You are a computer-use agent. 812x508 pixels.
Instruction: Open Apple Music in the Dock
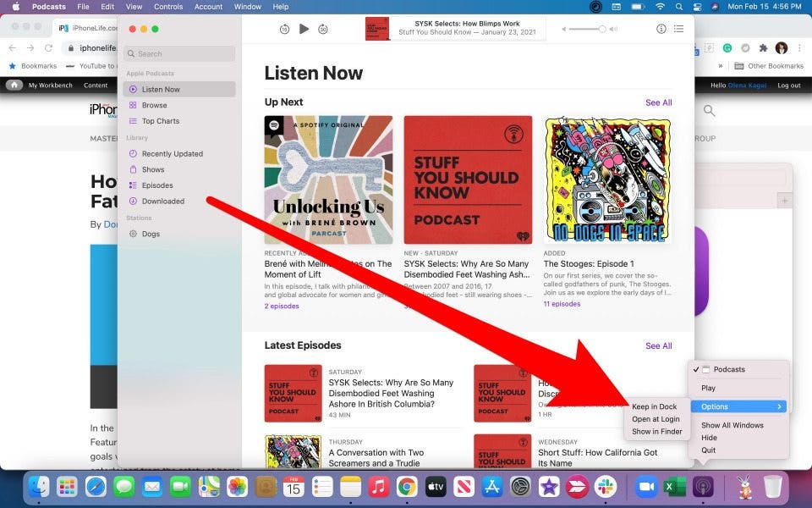click(x=379, y=487)
